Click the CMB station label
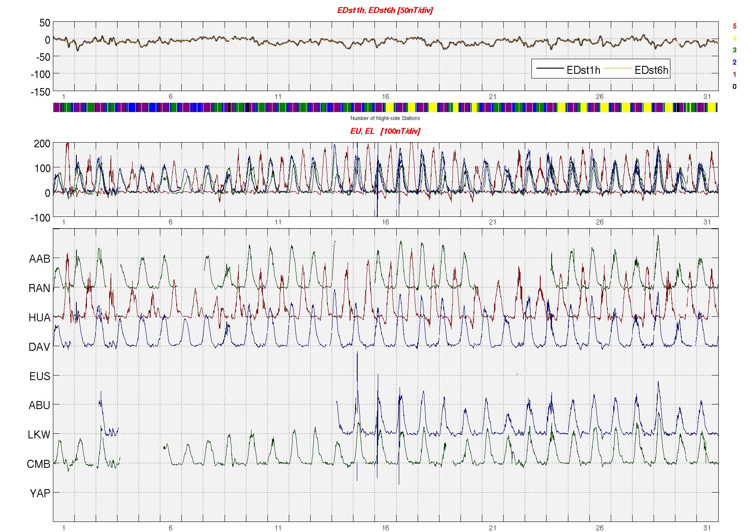Viewport: 756px width, 532px height. (x=39, y=464)
